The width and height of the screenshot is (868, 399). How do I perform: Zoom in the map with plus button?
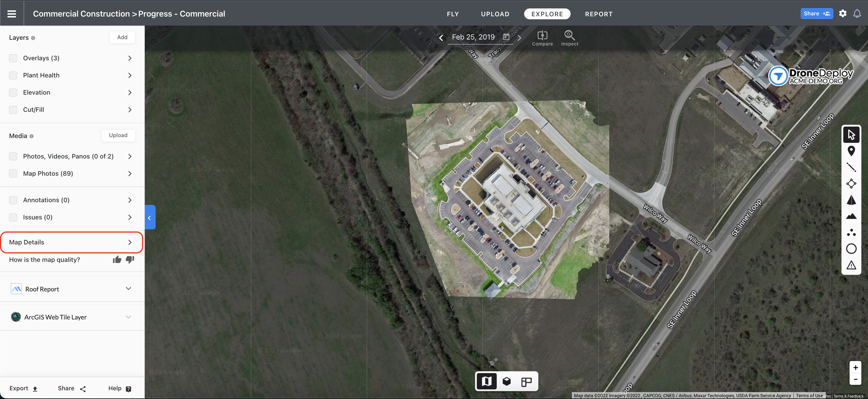(x=855, y=368)
